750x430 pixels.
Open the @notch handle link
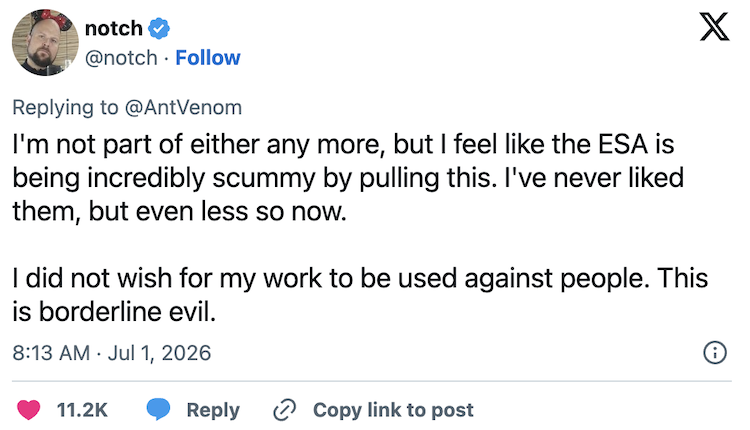(x=121, y=58)
